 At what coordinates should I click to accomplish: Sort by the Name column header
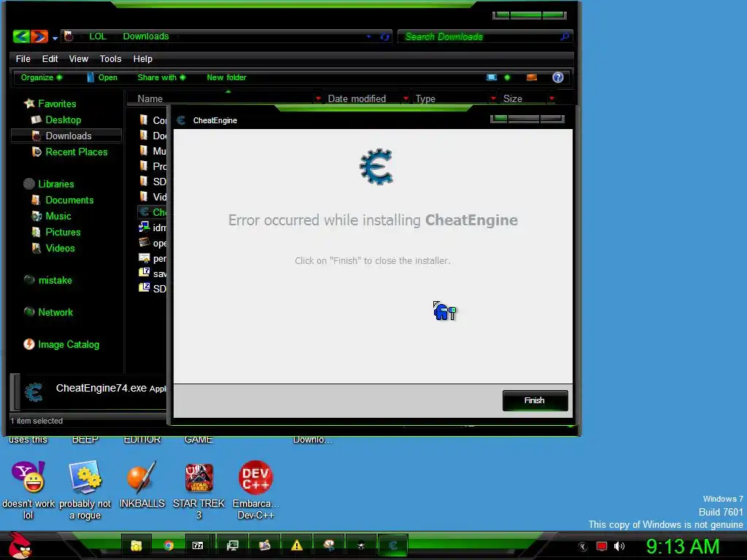pyautogui.click(x=150, y=98)
